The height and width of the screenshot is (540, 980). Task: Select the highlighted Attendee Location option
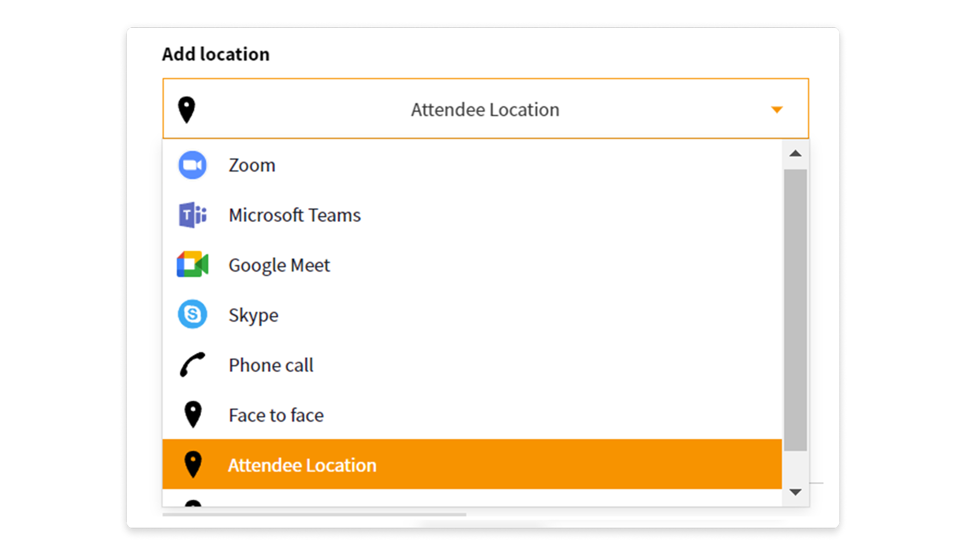[x=472, y=464]
